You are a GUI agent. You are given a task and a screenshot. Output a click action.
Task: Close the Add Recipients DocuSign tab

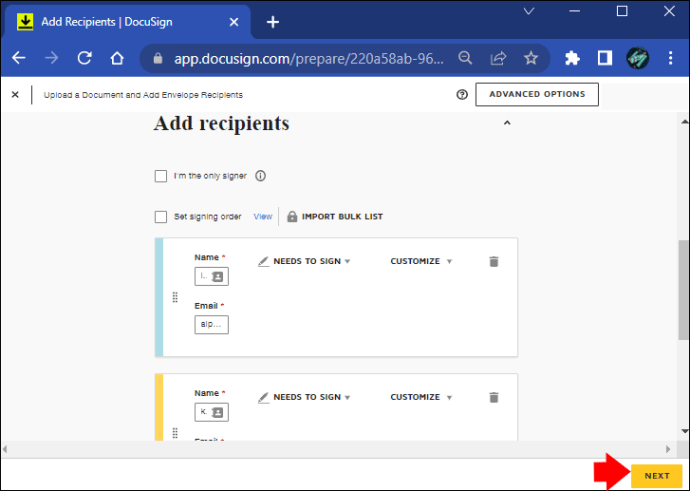pyautogui.click(x=234, y=22)
